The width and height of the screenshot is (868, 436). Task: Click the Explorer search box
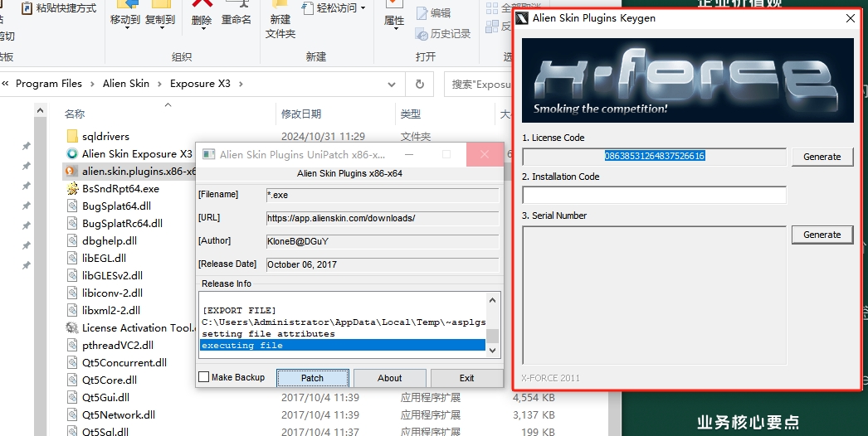[x=480, y=84]
